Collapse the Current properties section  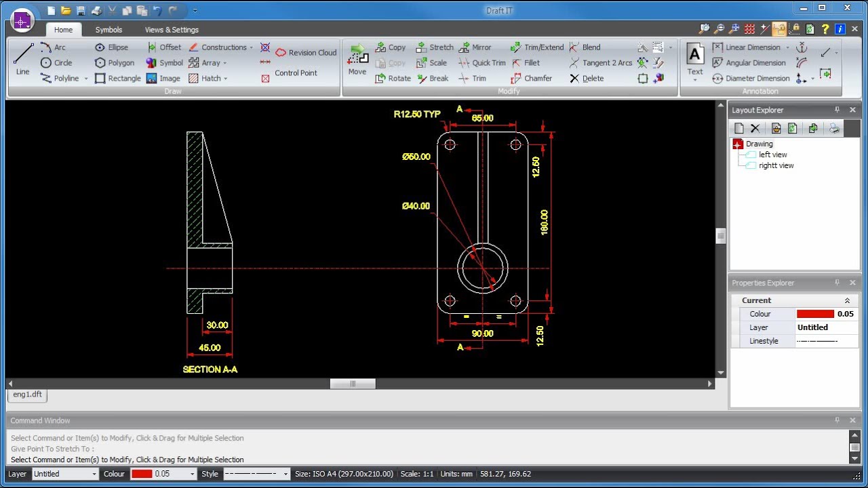(x=847, y=300)
